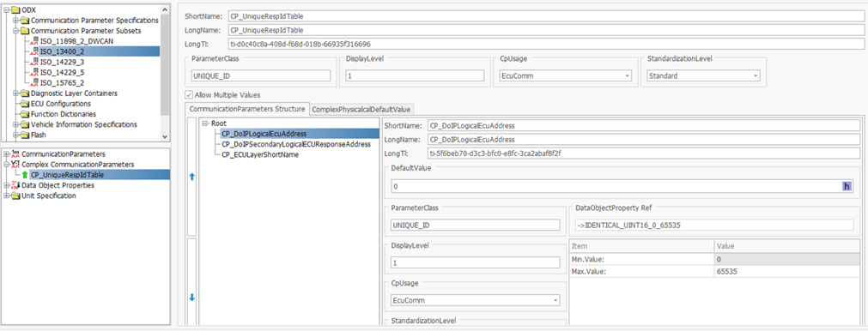Select CP_DoIPSecondaryLogicalECUResponseAddress tree item
The width and height of the screenshot is (868, 331).
pos(295,144)
